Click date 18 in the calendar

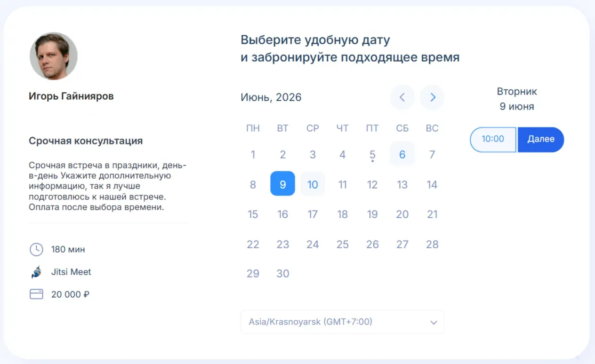click(x=342, y=214)
